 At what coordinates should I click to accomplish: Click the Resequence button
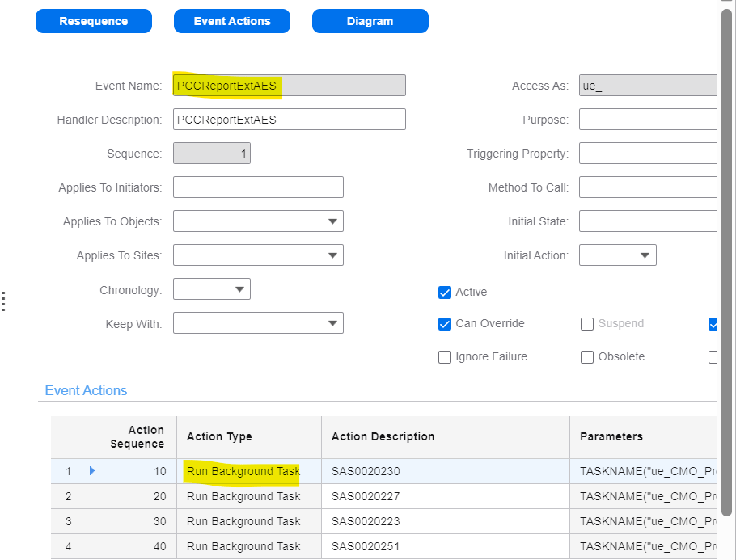(93, 21)
